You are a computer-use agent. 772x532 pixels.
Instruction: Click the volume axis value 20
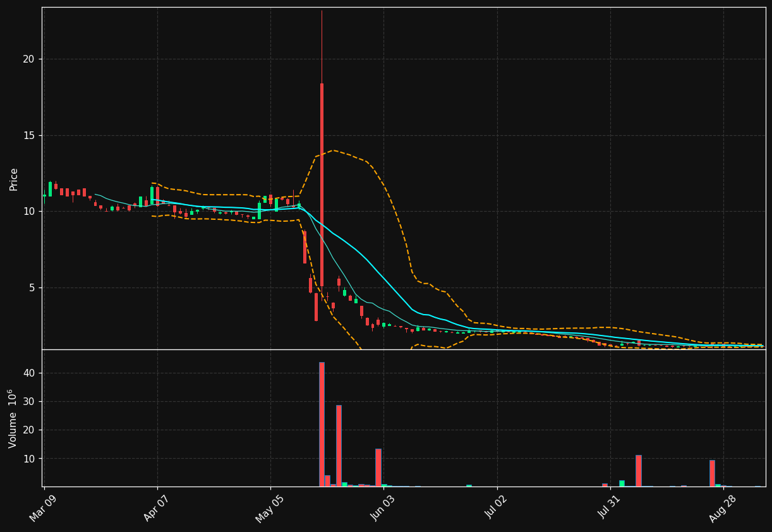(29, 430)
